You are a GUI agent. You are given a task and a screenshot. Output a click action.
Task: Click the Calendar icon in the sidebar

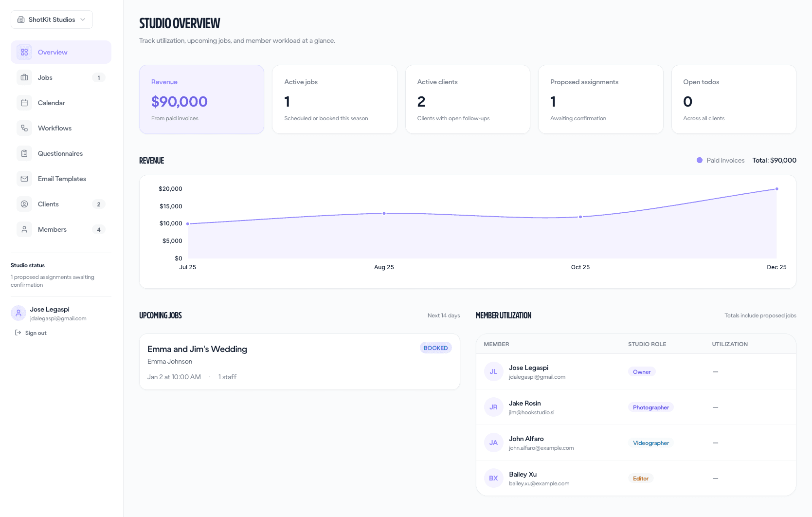coord(24,103)
